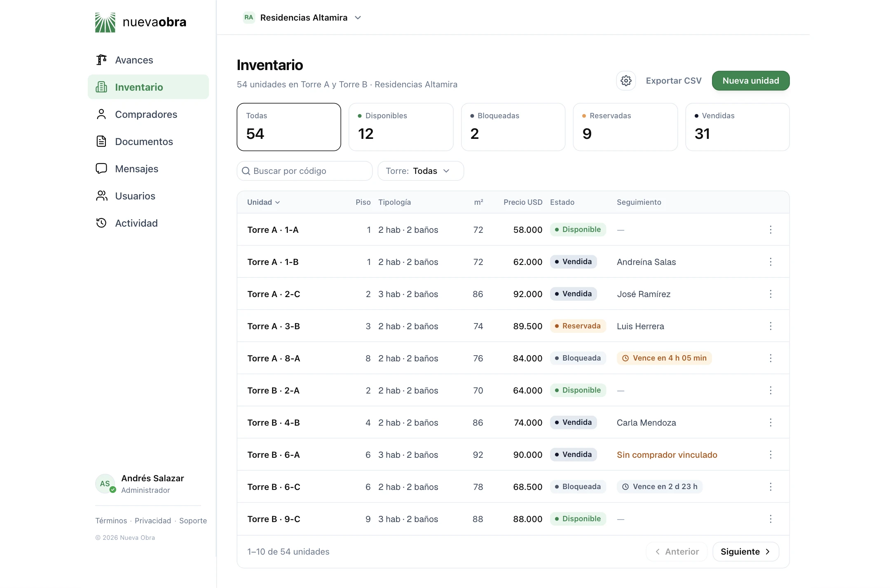Open row menu for Torre A · 1-B

[x=771, y=262]
